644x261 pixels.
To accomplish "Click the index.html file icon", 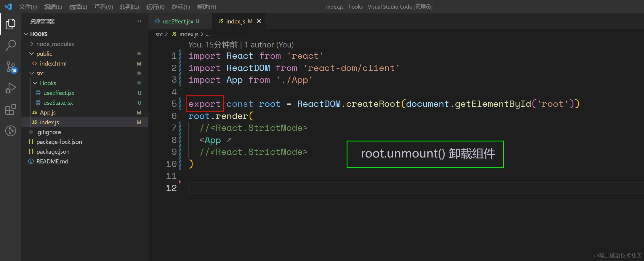I will [x=35, y=63].
